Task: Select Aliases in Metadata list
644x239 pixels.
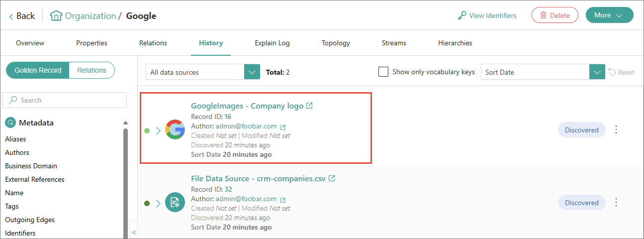Action: 15,139
